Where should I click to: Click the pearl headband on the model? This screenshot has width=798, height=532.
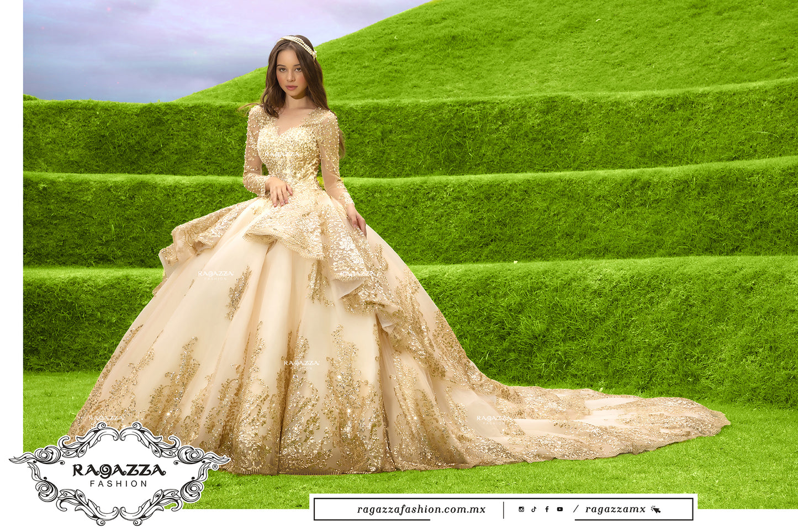pos(299,45)
